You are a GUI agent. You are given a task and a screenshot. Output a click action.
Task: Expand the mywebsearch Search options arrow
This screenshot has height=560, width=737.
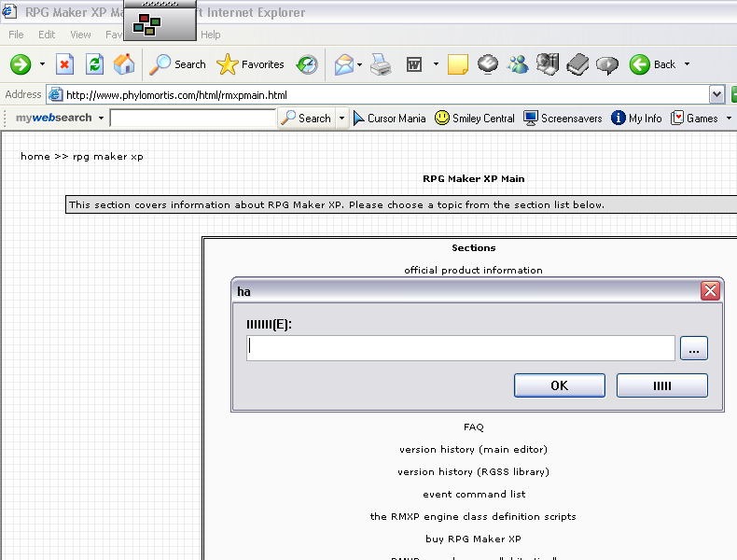pos(341,118)
